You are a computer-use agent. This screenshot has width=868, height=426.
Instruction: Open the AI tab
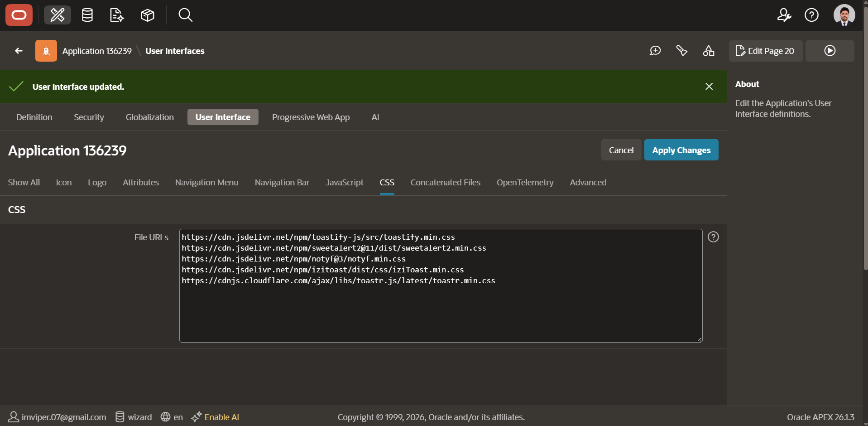point(375,117)
